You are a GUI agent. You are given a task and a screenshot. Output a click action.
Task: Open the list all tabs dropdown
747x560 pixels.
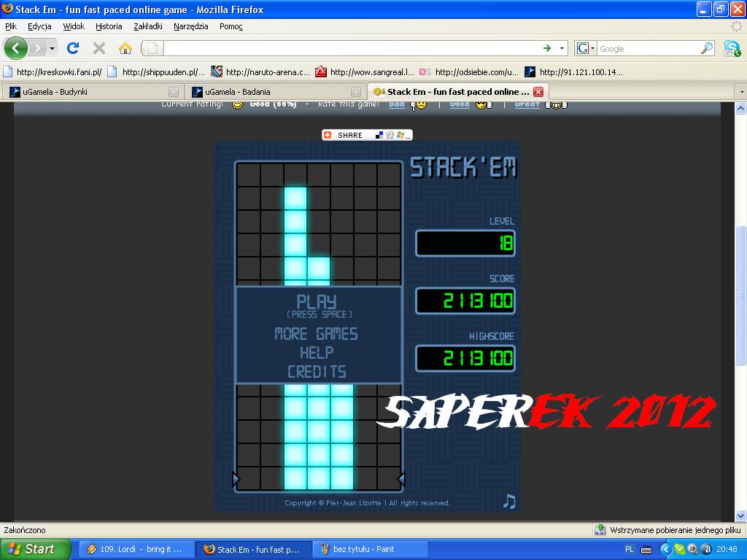[741, 92]
